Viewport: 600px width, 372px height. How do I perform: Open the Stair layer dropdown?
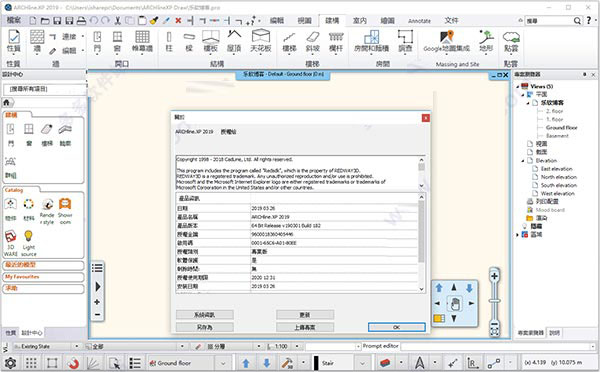tap(362, 363)
